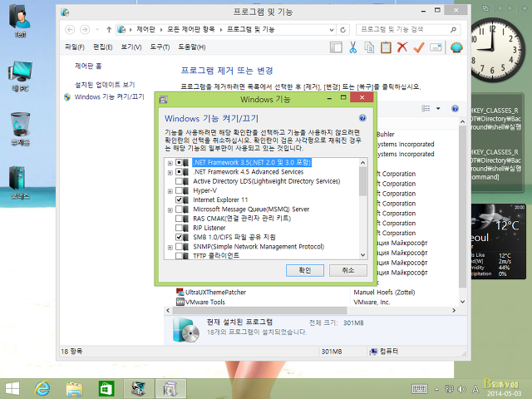Show hidden tray icons arrow
Image resolution: width=532 pixels, height=399 pixels.
pos(437,389)
